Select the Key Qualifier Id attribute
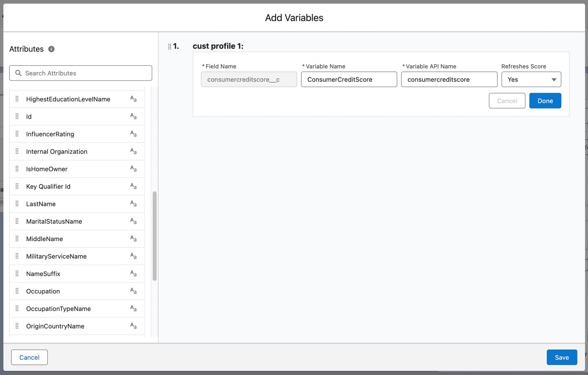Viewport: 588px width, 375px height. [48, 187]
